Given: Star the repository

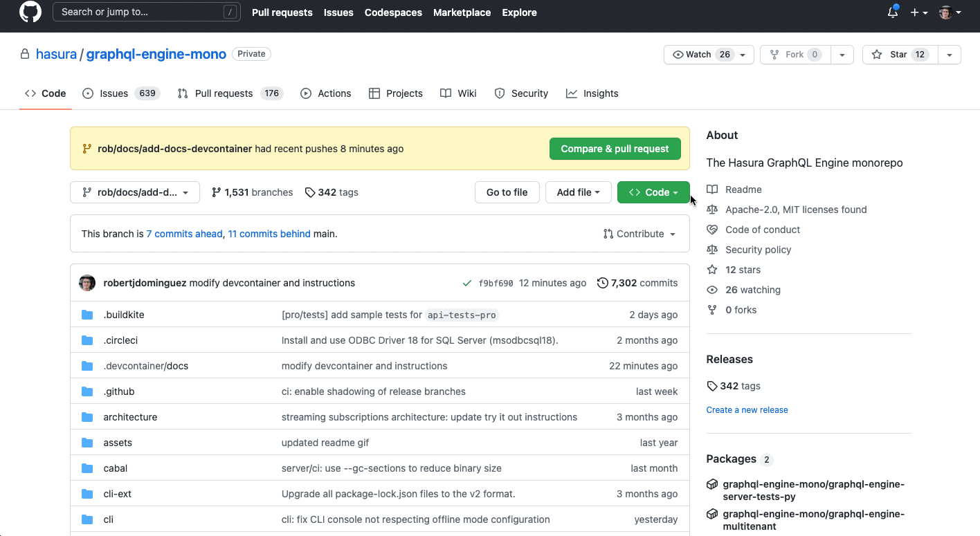Looking at the screenshot, I should 899,54.
